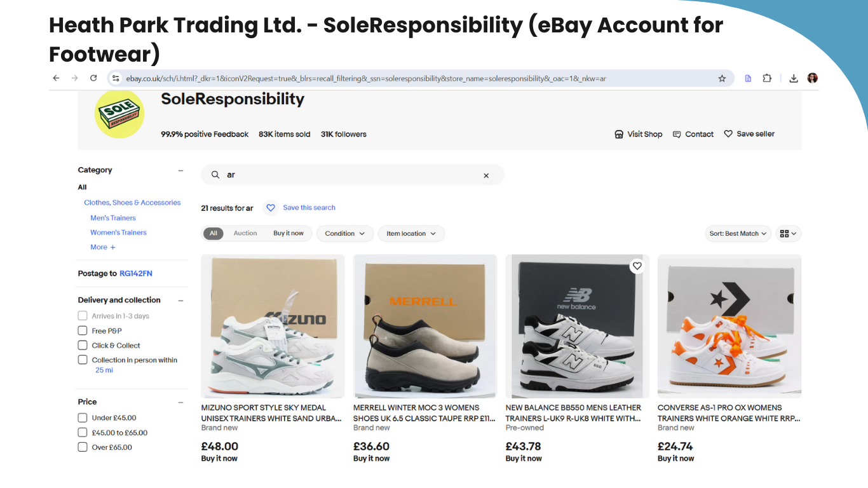Open the browser extensions puzzle icon
The height and width of the screenshot is (488, 868).
[x=767, y=78]
